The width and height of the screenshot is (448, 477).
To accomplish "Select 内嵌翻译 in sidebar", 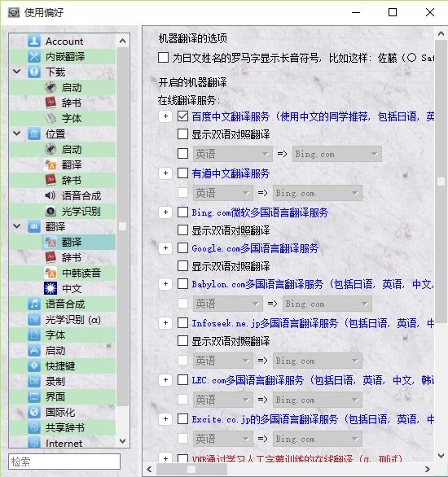I will point(65,57).
